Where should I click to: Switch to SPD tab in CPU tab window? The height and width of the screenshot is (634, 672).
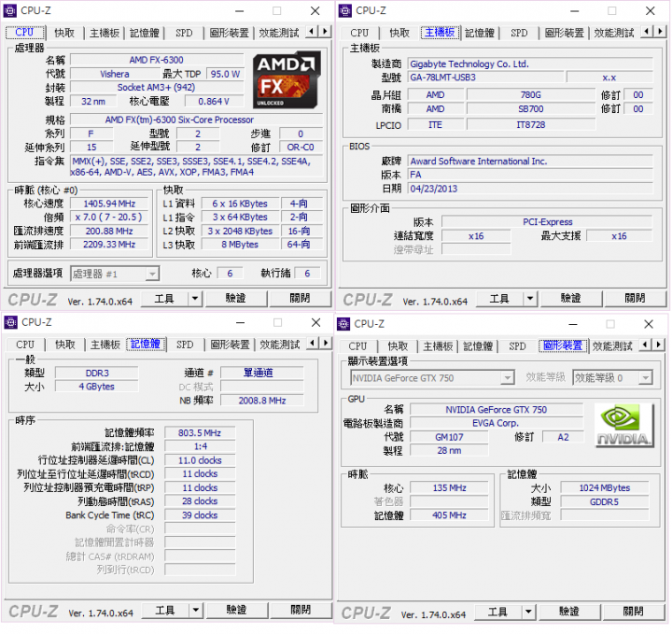pos(184,33)
